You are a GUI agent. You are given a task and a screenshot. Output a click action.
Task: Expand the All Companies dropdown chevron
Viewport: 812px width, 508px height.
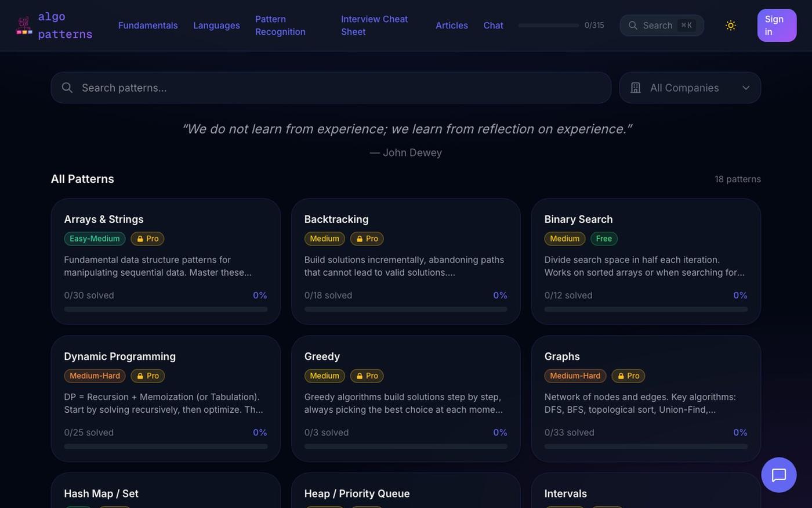[746, 88]
